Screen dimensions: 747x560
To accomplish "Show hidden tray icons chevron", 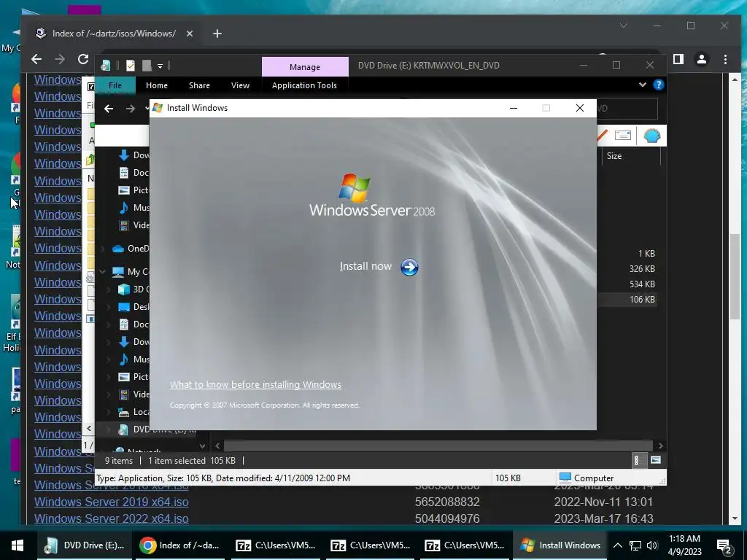I will pos(617,545).
